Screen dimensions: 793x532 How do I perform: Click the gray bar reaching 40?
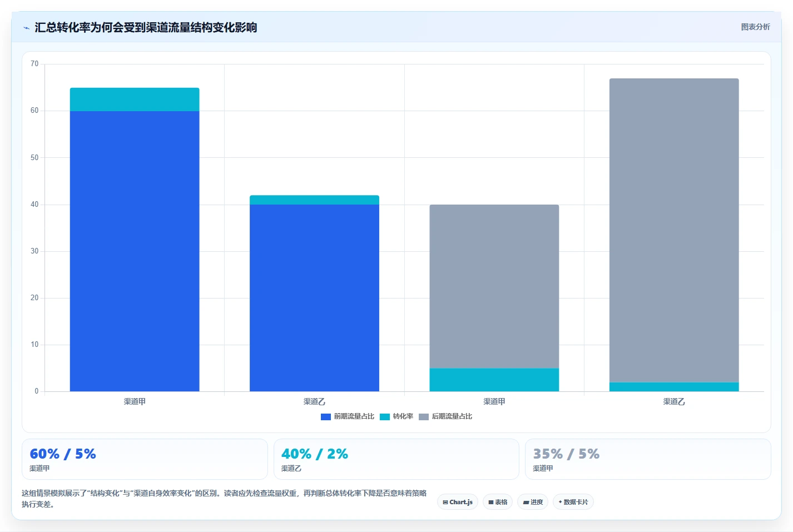494,286
